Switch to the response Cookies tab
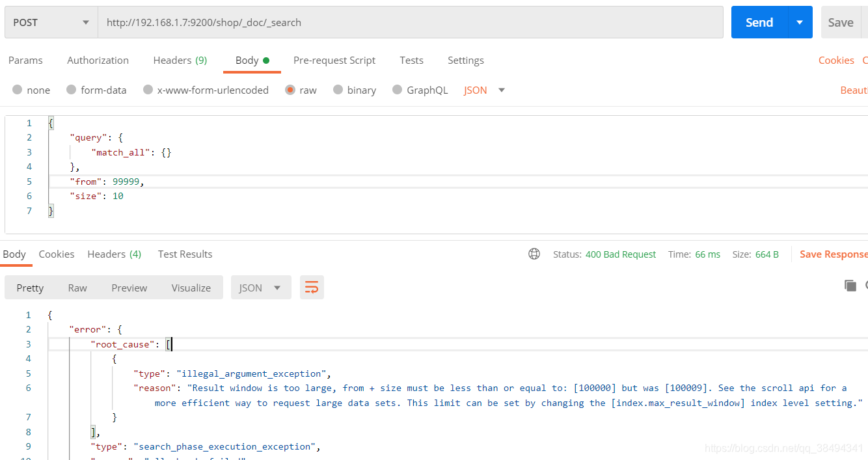The image size is (868, 460). point(57,254)
